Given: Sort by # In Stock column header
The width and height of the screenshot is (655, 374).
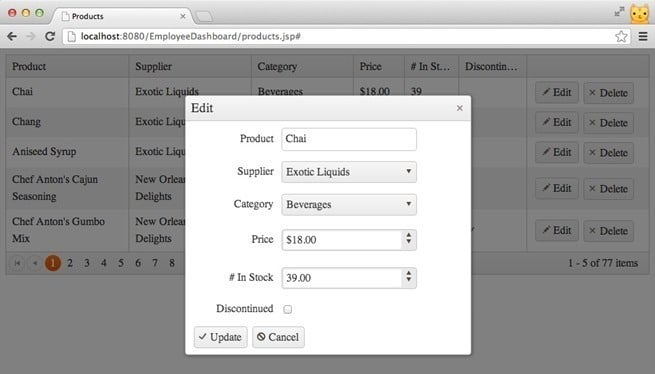Looking at the screenshot, I should pos(432,66).
